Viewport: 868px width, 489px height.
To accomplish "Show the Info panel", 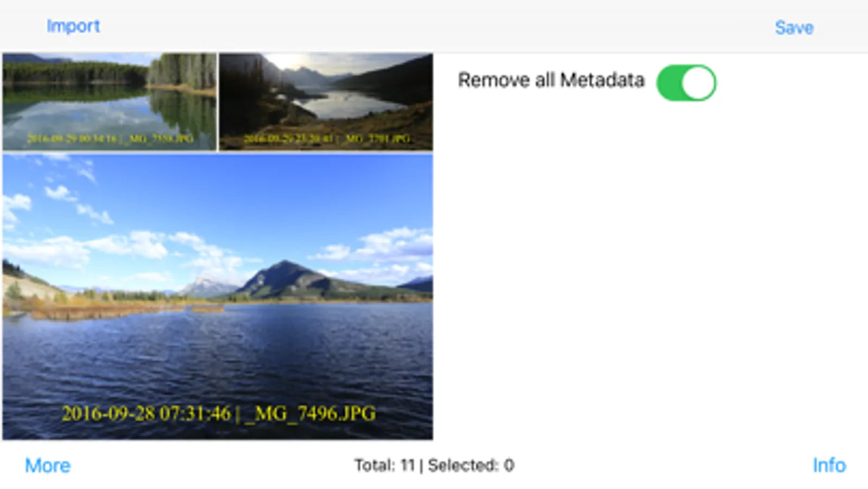I will (x=829, y=465).
